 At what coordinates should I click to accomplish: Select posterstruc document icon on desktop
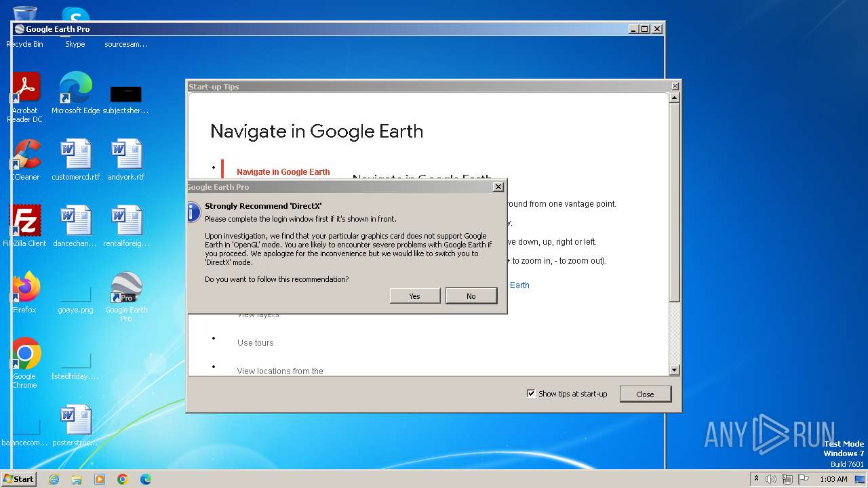tap(75, 425)
